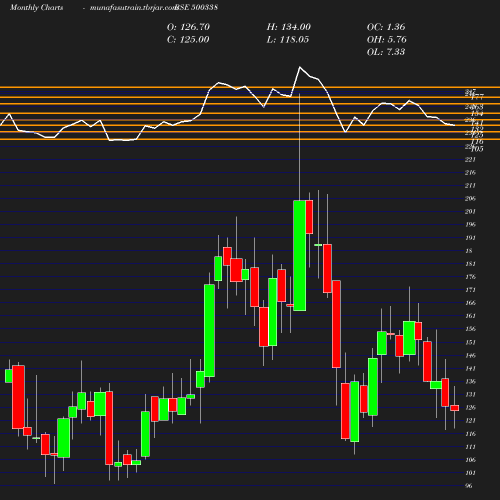
Task: Click the 166 price axis label
Action: pos(470,303)
